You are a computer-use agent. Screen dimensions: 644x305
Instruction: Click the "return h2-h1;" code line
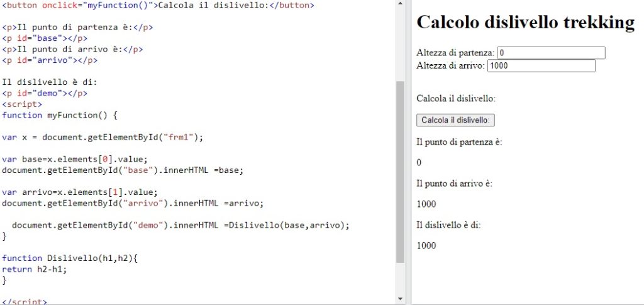[34, 269]
